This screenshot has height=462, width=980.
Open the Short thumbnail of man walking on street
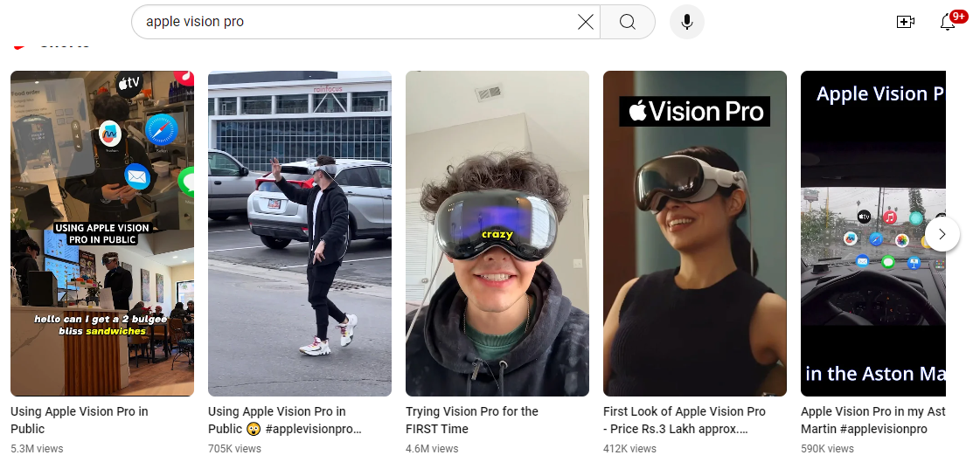(x=300, y=233)
